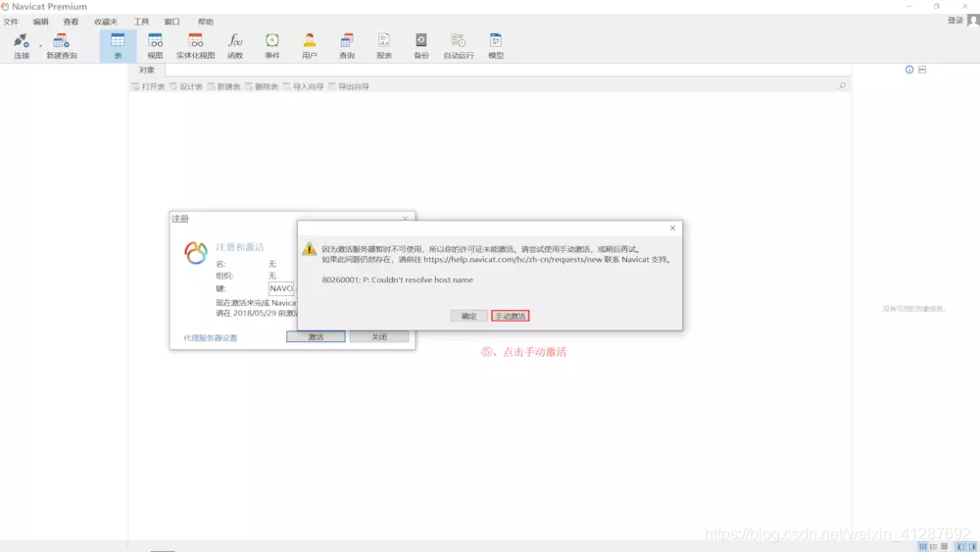The image size is (980, 552).
Task: Click the error text 80260001 line
Action: pyautogui.click(x=398, y=279)
